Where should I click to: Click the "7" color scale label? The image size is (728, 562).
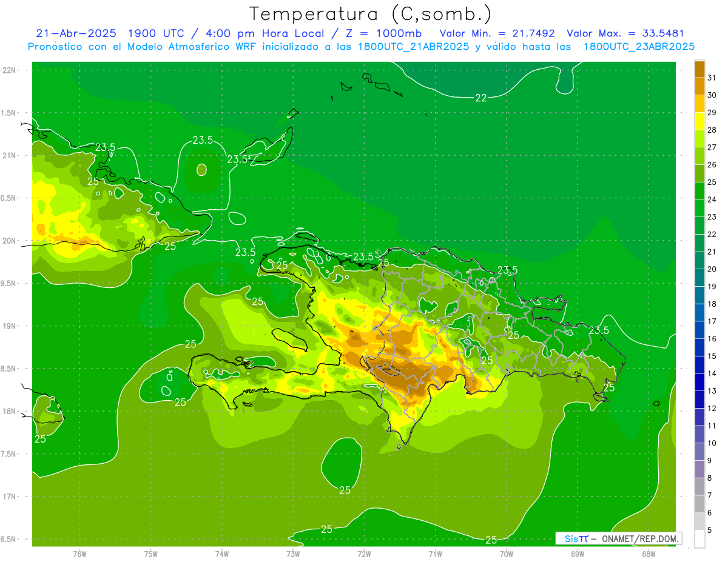[x=710, y=495]
